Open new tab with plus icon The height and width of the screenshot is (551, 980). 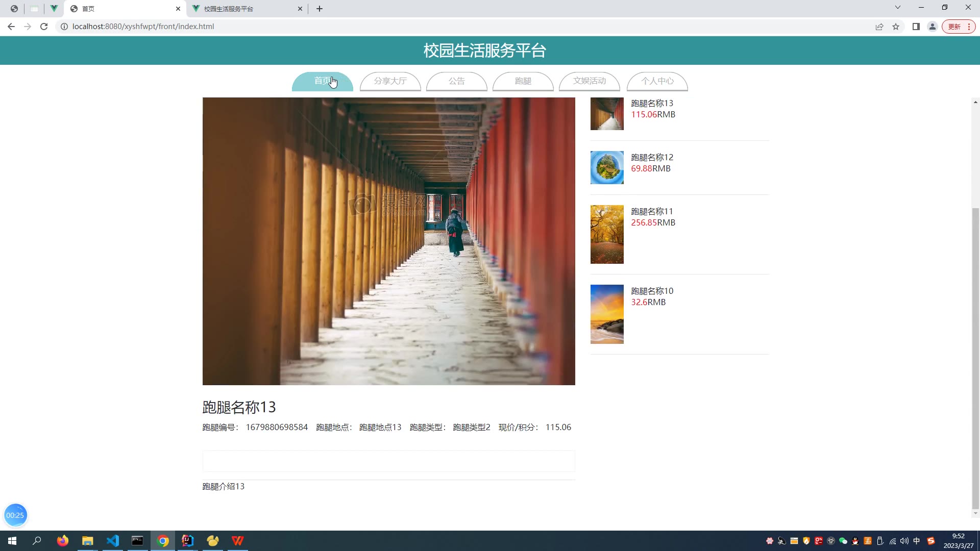pos(320,9)
